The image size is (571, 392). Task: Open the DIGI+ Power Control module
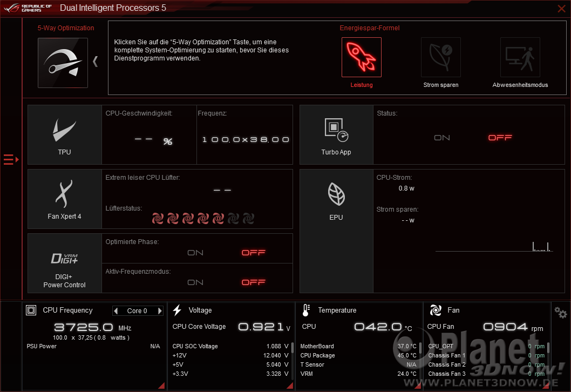coord(64,263)
